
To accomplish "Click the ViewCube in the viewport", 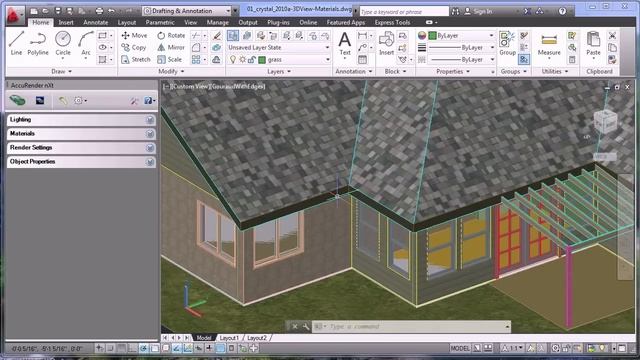I will pos(605,121).
